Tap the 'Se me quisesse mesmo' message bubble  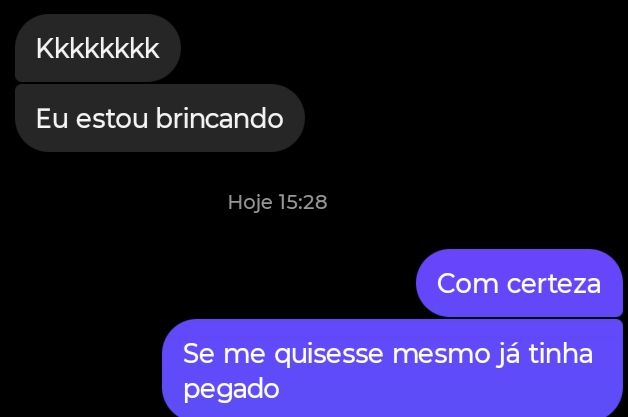point(392,368)
